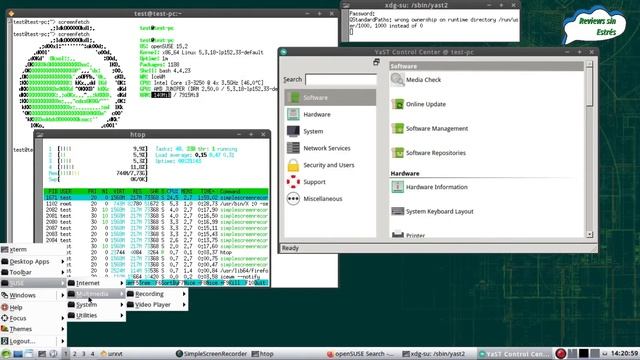Click the highlighted SUSE menu entry
The width and height of the screenshot is (640, 360).
tap(33, 283)
